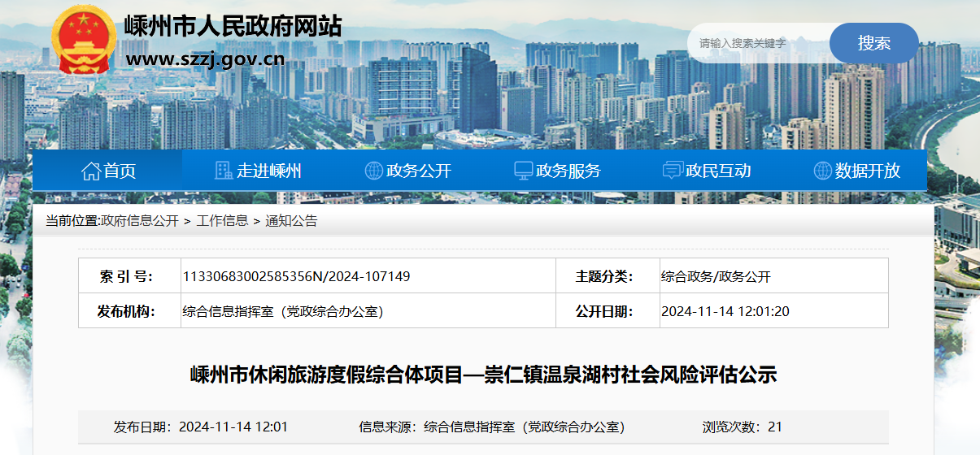Follow the 工作信息 breadcrumb link
This screenshot has width=980, height=455.
(x=222, y=221)
